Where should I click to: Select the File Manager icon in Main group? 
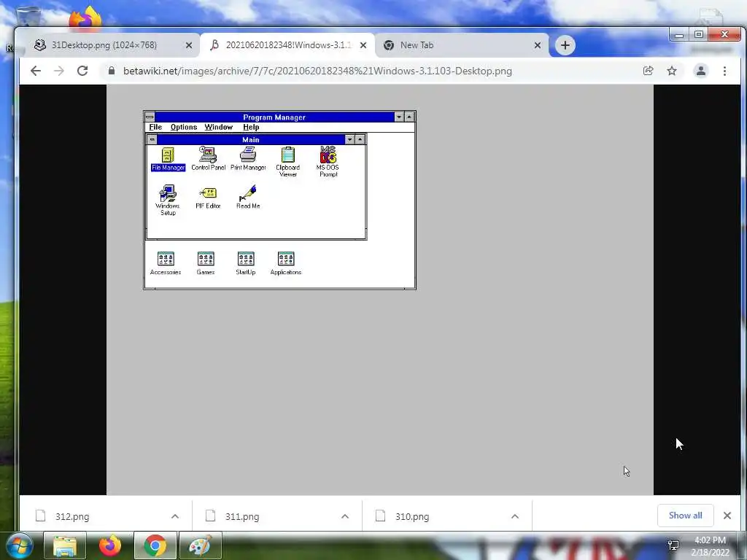[168, 159]
